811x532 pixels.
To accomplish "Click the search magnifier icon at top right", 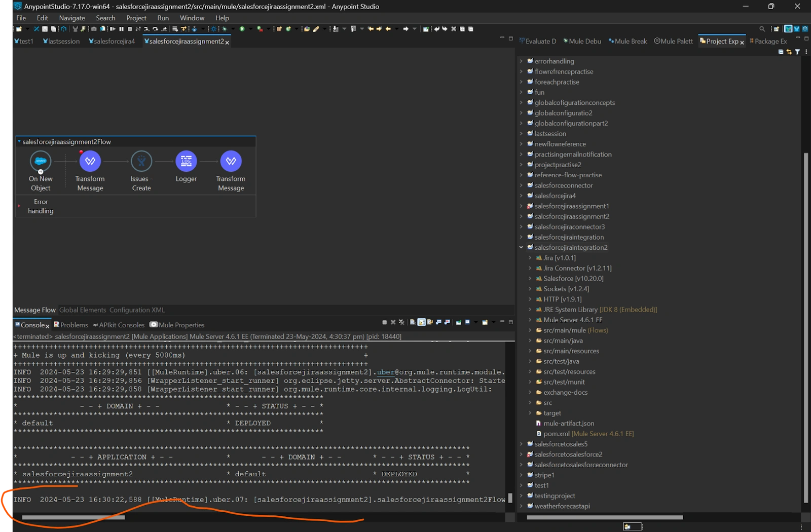I will (x=762, y=29).
